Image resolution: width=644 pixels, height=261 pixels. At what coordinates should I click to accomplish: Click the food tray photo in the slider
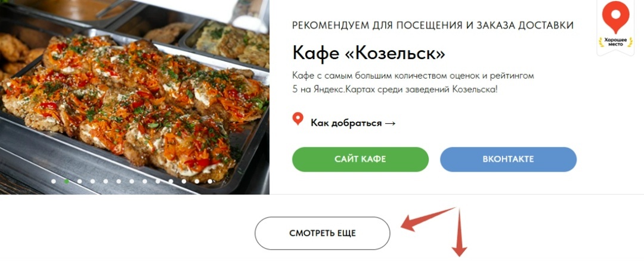click(135, 97)
